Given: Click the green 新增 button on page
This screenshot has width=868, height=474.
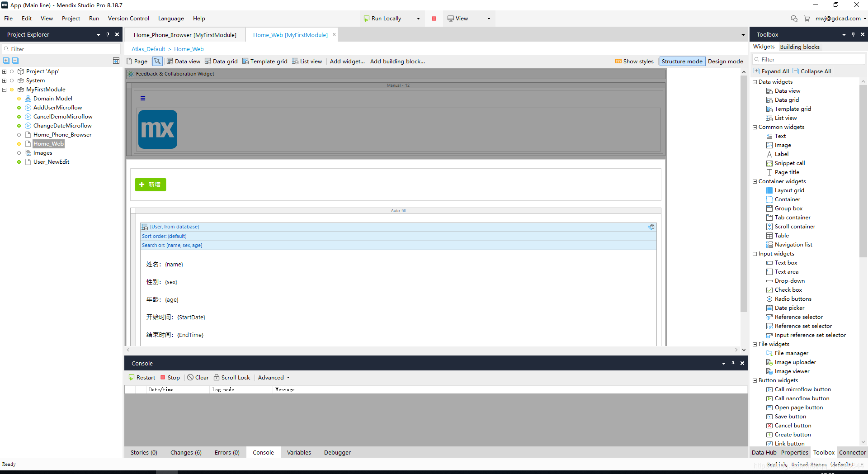Looking at the screenshot, I should [x=151, y=185].
